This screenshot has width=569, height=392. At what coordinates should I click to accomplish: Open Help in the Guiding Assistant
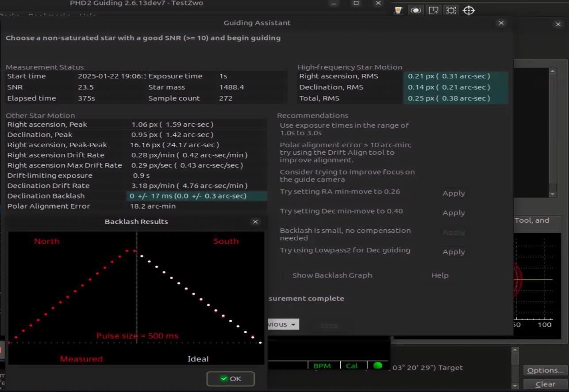pyautogui.click(x=439, y=275)
